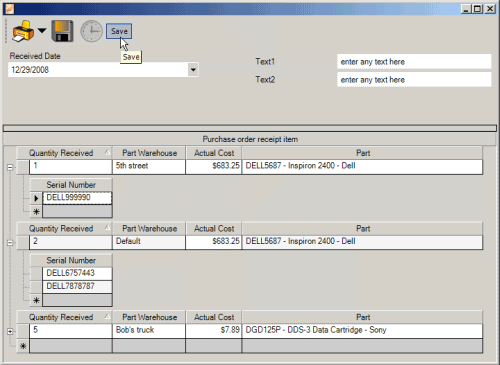The image size is (500, 365).
Task: Click the new serial row asterisk under DELL999990
Action: pos(36,211)
